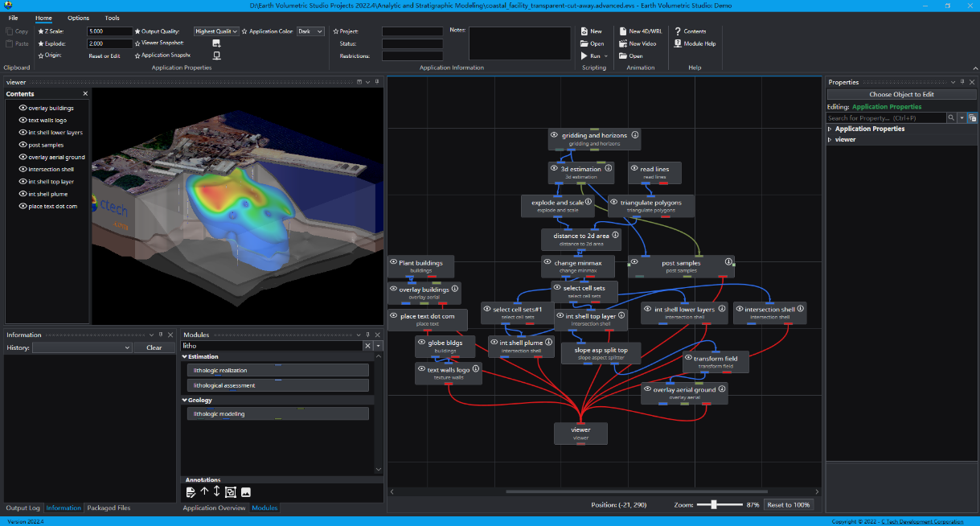Viewport: 980px width, 526px height.
Task: Click the Clear history button
Action: (154, 347)
